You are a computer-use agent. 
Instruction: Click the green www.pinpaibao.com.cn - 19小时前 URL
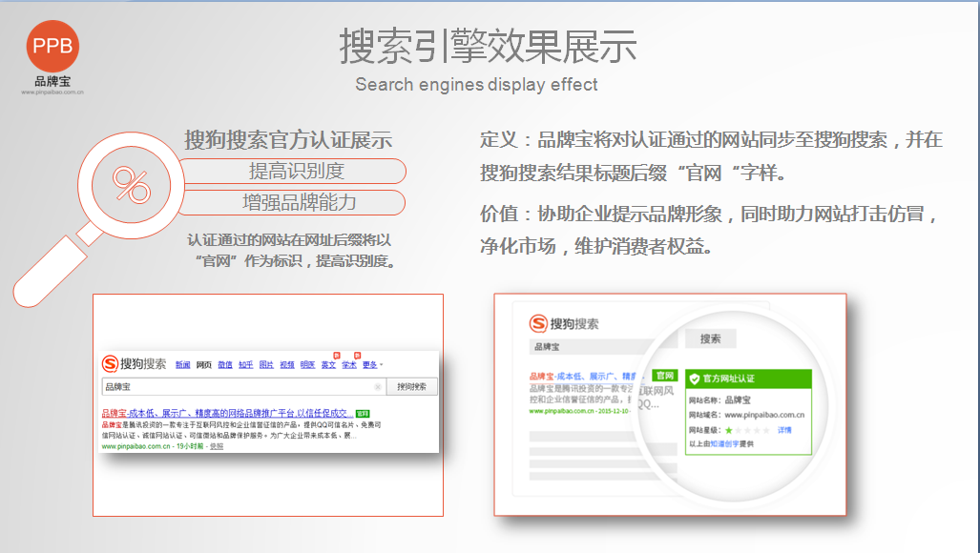tap(153, 446)
